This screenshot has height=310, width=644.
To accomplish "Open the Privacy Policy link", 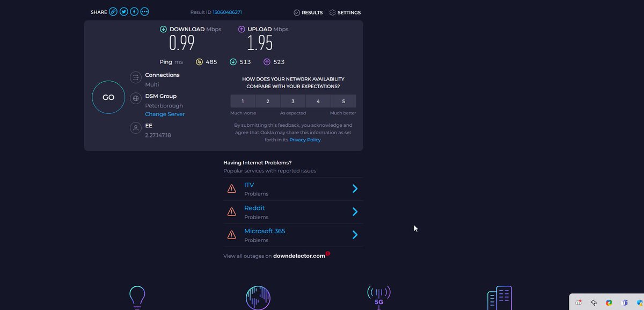I will point(305,140).
